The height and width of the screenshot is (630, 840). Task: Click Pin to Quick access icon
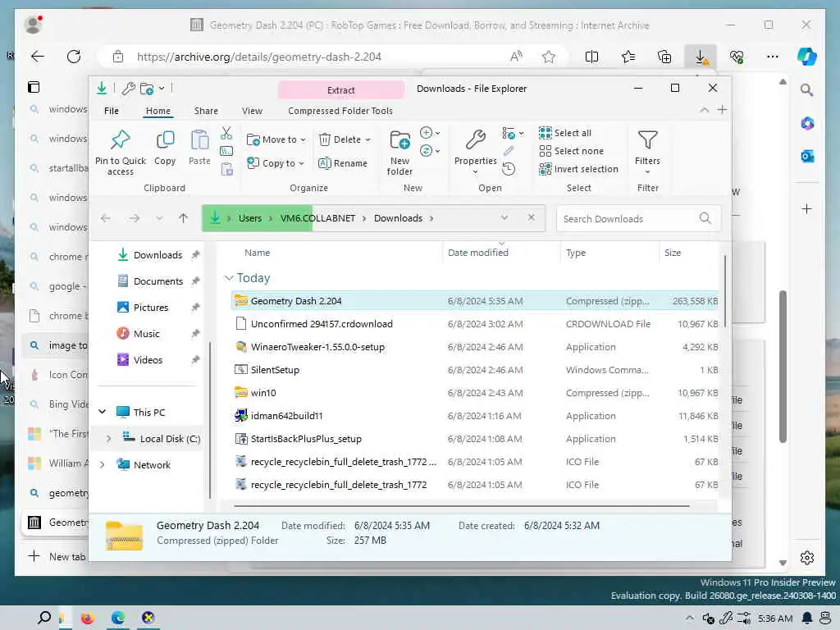tap(120, 139)
